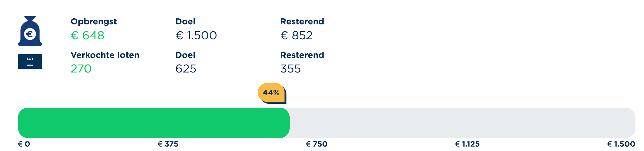Click the € 750 scale marker
Screen dimensions: 644x151
(x=317, y=144)
